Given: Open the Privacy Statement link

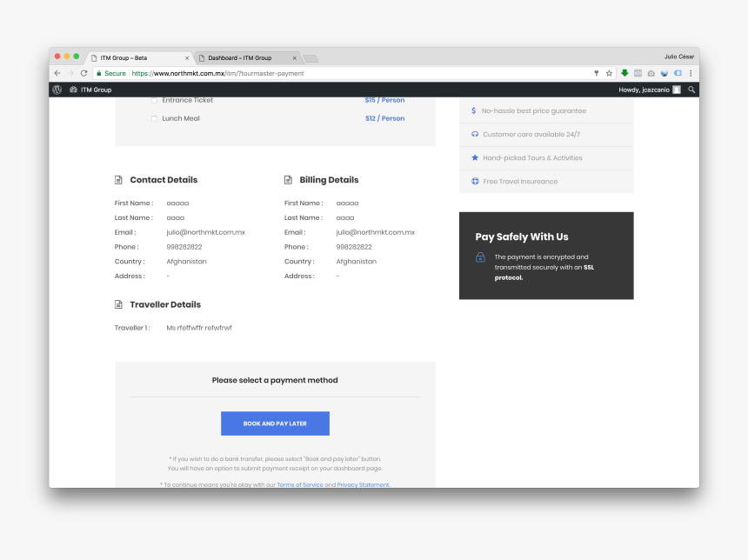Looking at the screenshot, I should (x=363, y=484).
